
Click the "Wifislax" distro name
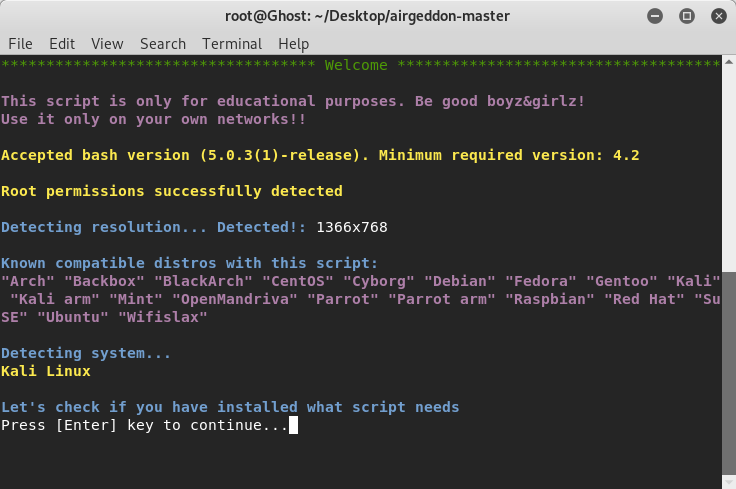[x=162, y=317]
